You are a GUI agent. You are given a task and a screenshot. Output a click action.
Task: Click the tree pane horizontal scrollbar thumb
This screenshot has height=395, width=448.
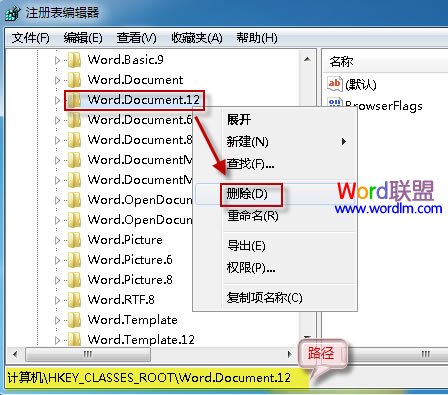pyautogui.click(x=88, y=354)
